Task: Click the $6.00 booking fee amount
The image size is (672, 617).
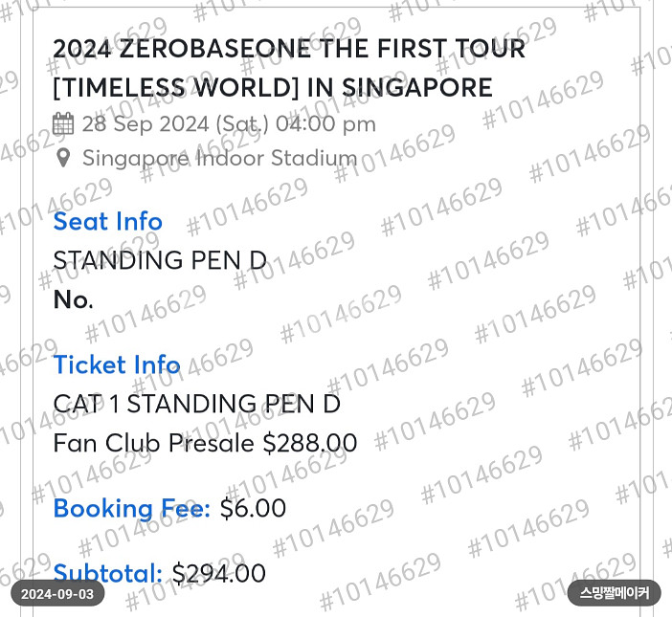Action: (x=253, y=508)
